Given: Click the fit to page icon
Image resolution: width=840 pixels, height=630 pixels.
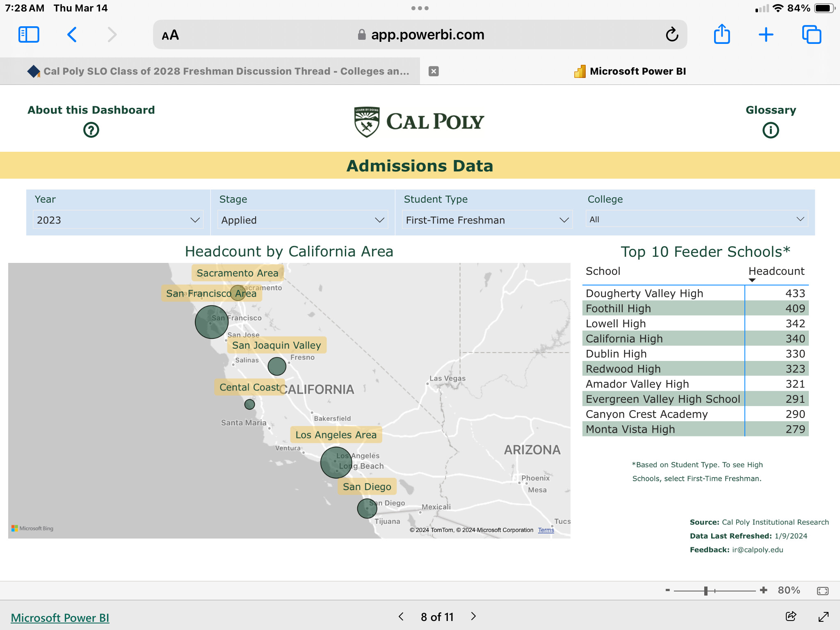Looking at the screenshot, I should tap(822, 591).
